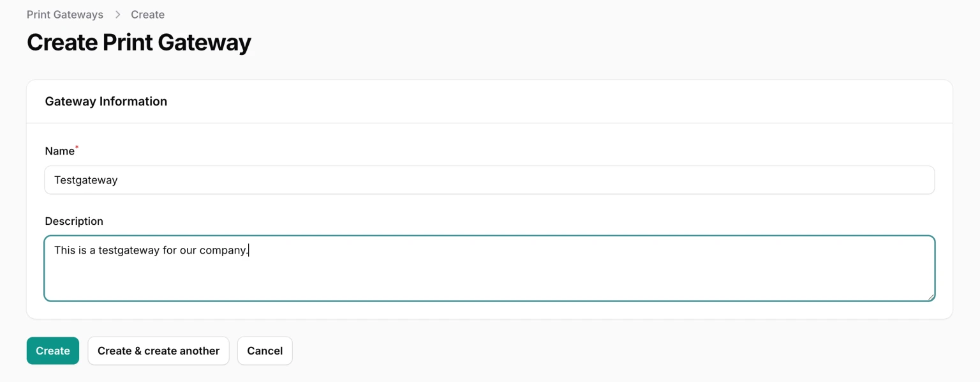
Task: Click the word Testgateway in Name field
Action: (86, 180)
